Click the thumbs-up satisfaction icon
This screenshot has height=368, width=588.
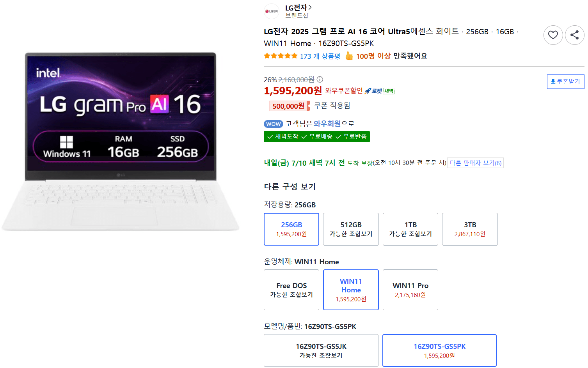(x=349, y=56)
